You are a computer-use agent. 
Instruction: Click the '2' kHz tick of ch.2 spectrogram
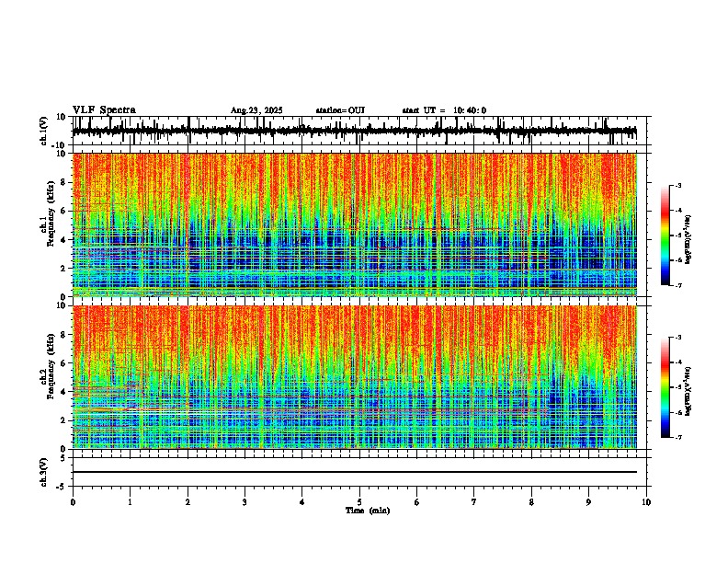tap(64, 420)
